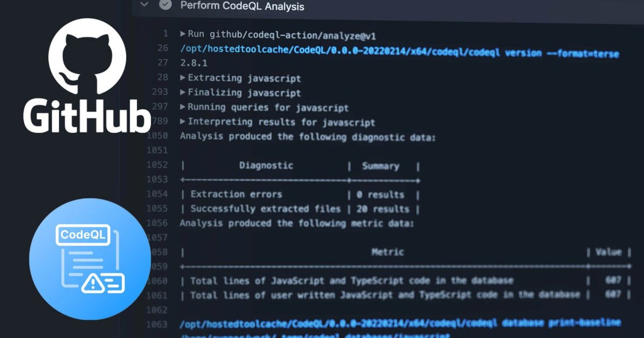The height and width of the screenshot is (338, 644).
Task: Click the Summary table header
Action: click(380, 166)
